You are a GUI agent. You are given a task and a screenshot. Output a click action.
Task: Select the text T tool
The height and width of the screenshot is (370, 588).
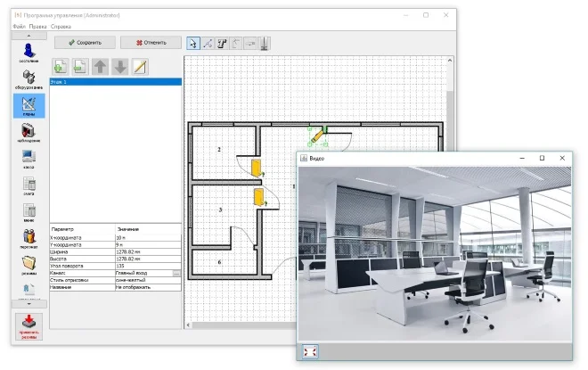222,42
